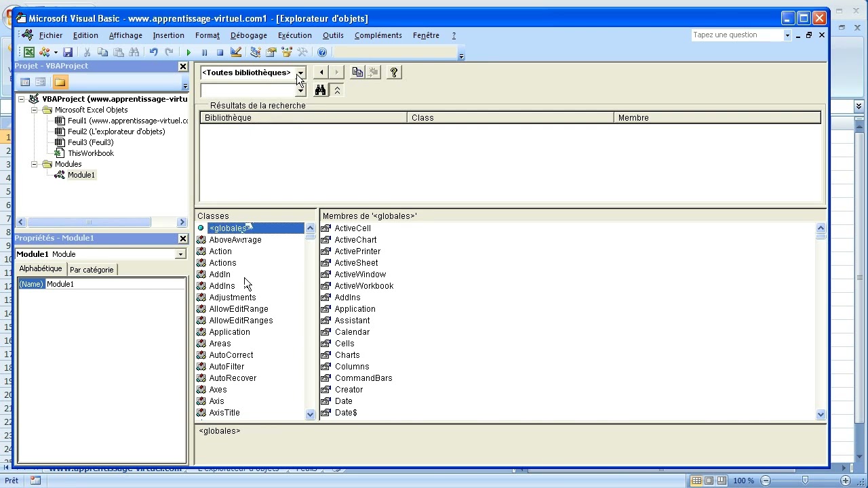Click Copy to Clipboard icon in Object Browser
Screen dimensions: 868x488
click(x=357, y=73)
